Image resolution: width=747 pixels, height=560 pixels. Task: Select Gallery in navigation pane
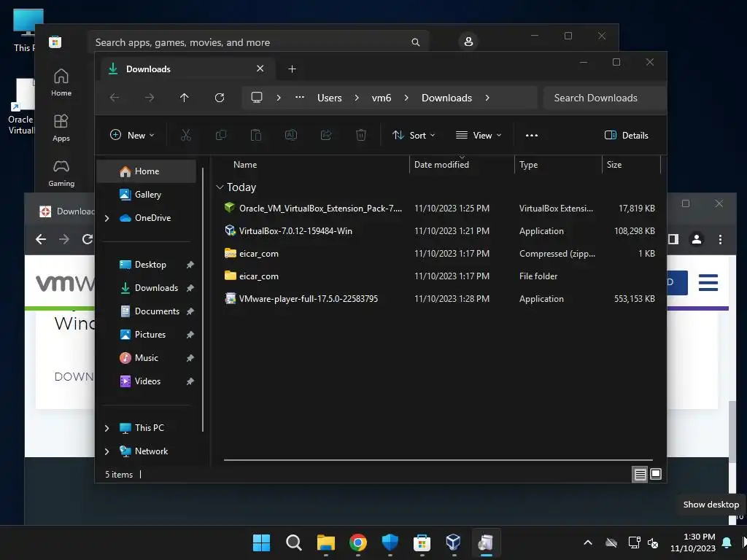click(147, 195)
